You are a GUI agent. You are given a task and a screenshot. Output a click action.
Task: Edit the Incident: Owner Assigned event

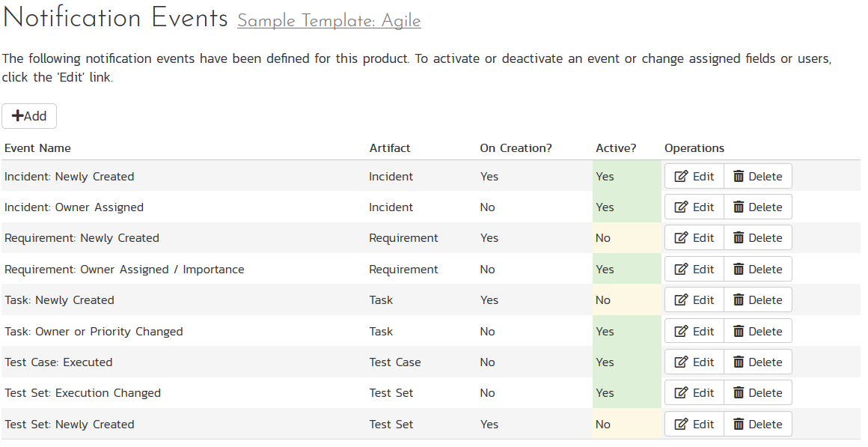tap(694, 207)
